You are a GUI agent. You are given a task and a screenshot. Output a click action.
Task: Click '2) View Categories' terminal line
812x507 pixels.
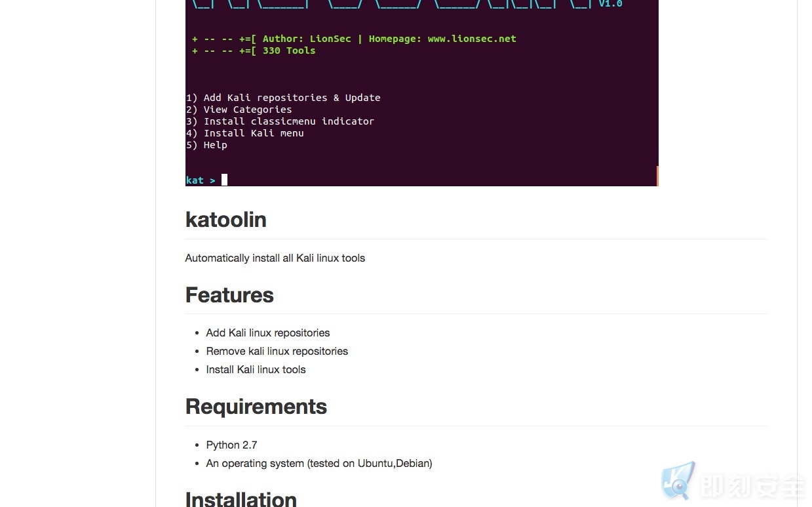pyautogui.click(x=239, y=110)
